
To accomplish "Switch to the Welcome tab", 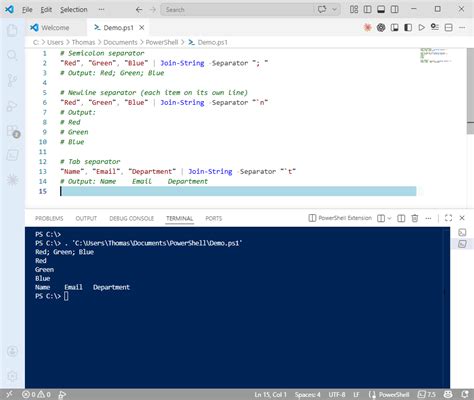I will click(x=55, y=28).
